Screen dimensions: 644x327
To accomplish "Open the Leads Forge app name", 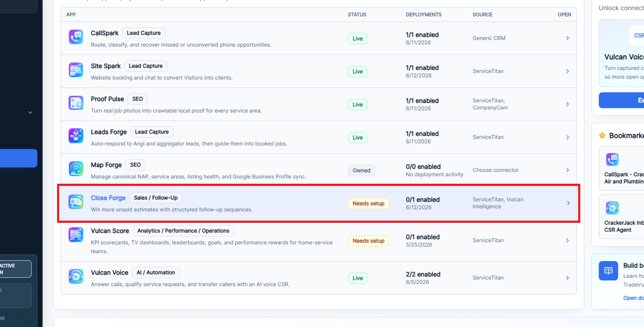I will click(109, 132).
